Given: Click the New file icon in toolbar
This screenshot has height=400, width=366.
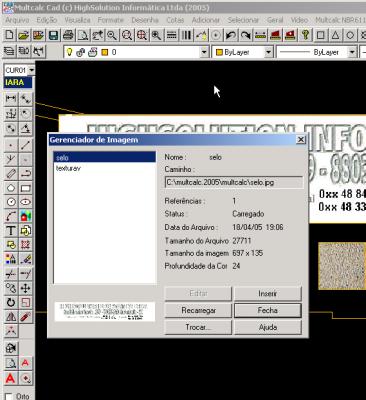Looking at the screenshot, I should click(10, 35).
